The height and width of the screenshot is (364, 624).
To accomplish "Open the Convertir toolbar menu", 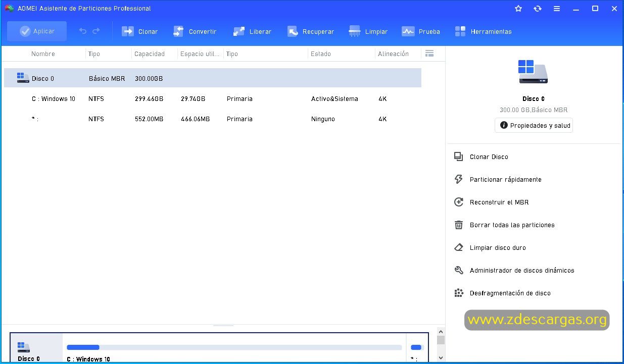I will pos(195,31).
